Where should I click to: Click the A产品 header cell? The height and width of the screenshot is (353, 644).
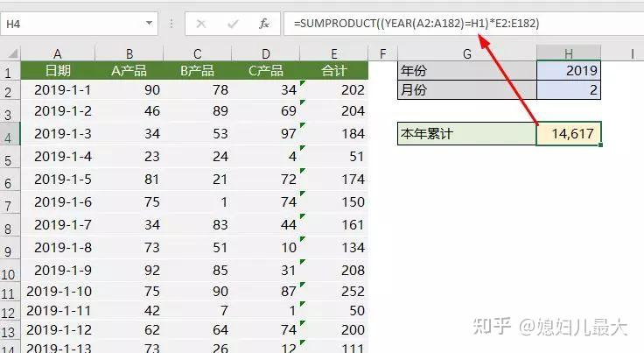coord(129,71)
